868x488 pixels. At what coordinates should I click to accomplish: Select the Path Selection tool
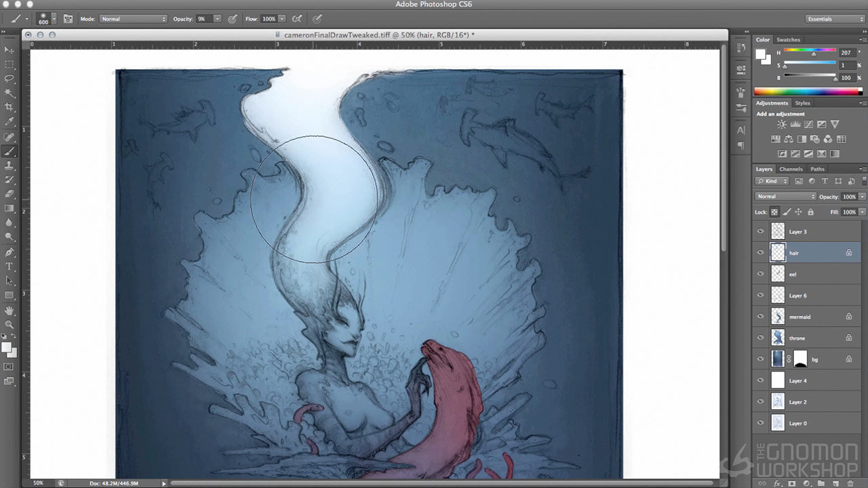(x=9, y=281)
